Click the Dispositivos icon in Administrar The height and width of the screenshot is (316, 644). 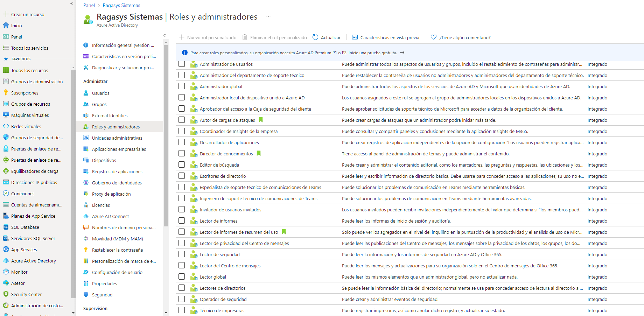[x=86, y=160]
